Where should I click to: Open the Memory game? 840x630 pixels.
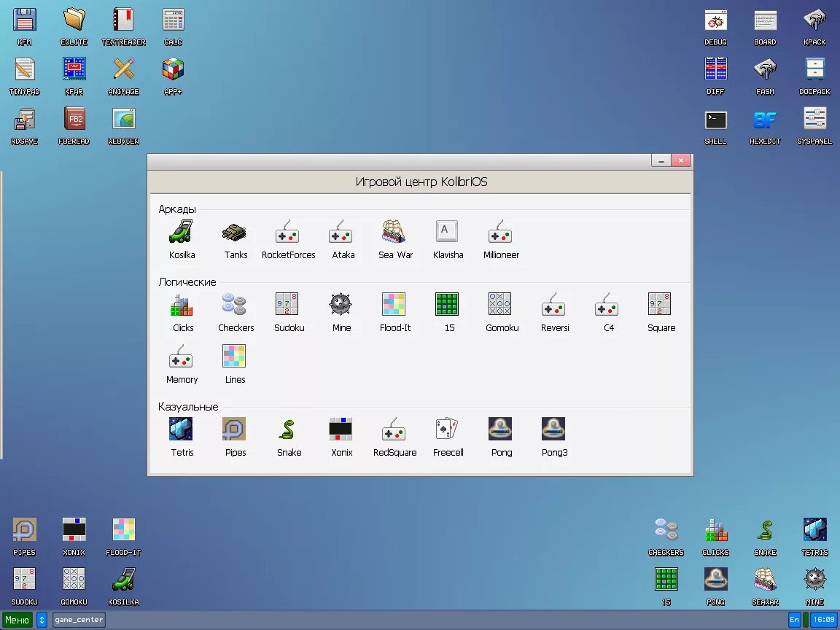tap(181, 365)
